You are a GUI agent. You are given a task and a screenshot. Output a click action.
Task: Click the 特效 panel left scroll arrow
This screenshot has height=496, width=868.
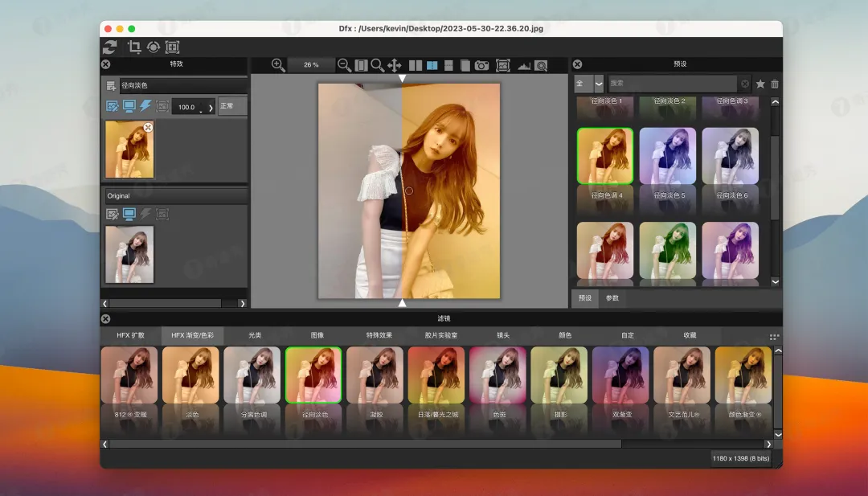[x=104, y=303]
